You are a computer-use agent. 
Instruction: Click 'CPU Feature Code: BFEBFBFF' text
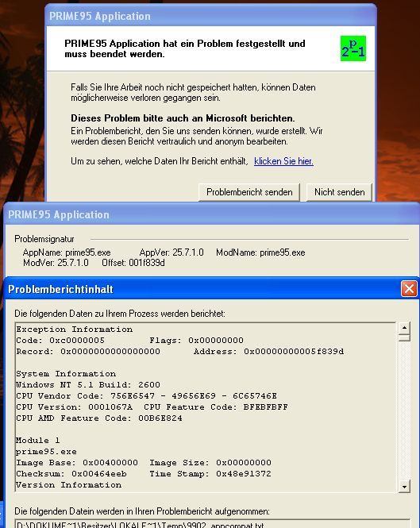(216, 407)
